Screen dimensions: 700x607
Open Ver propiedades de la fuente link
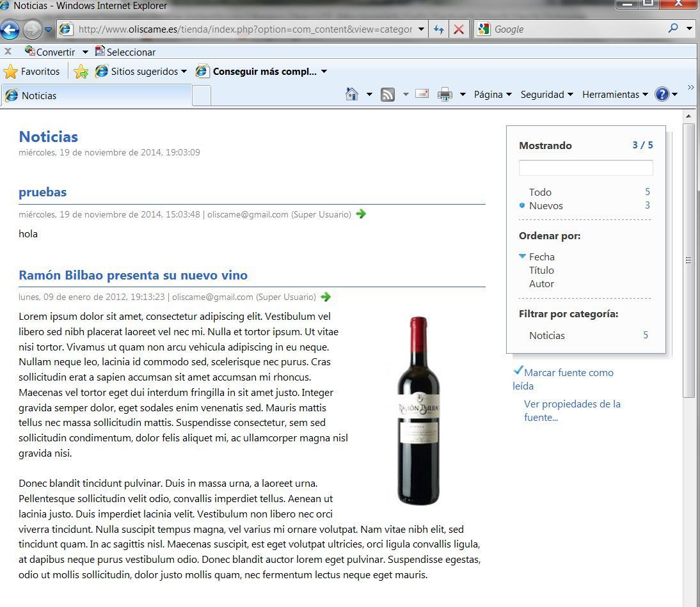pyautogui.click(x=572, y=411)
